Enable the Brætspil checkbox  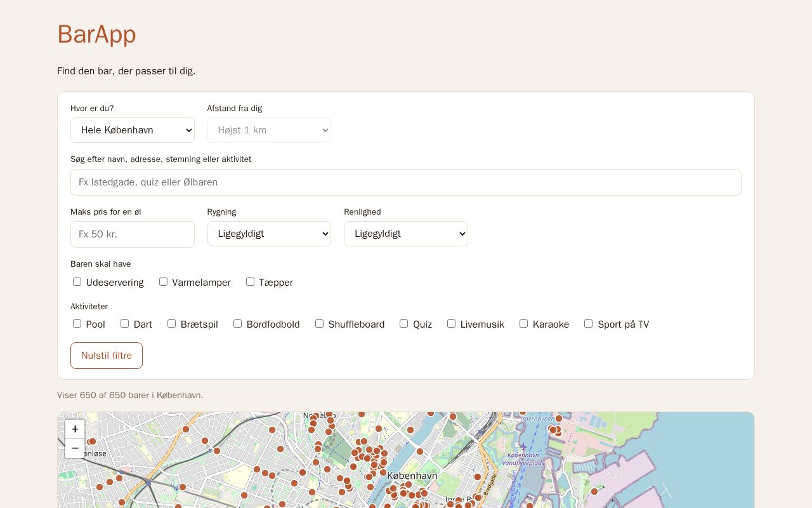[172, 324]
